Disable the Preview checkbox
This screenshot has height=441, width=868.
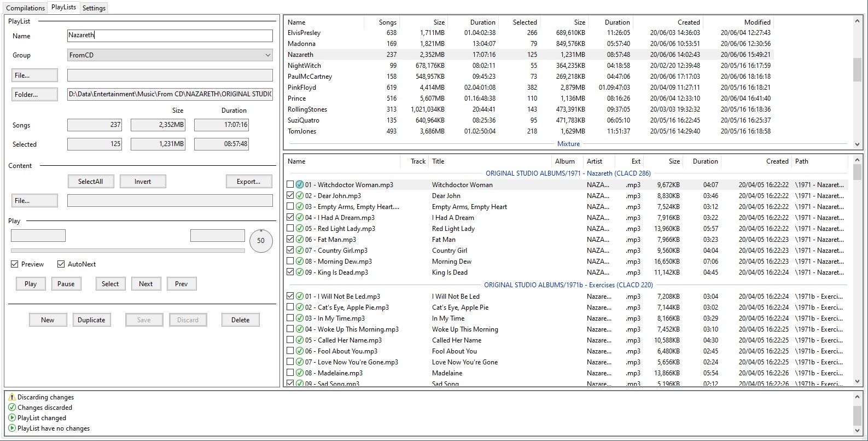click(x=15, y=264)
